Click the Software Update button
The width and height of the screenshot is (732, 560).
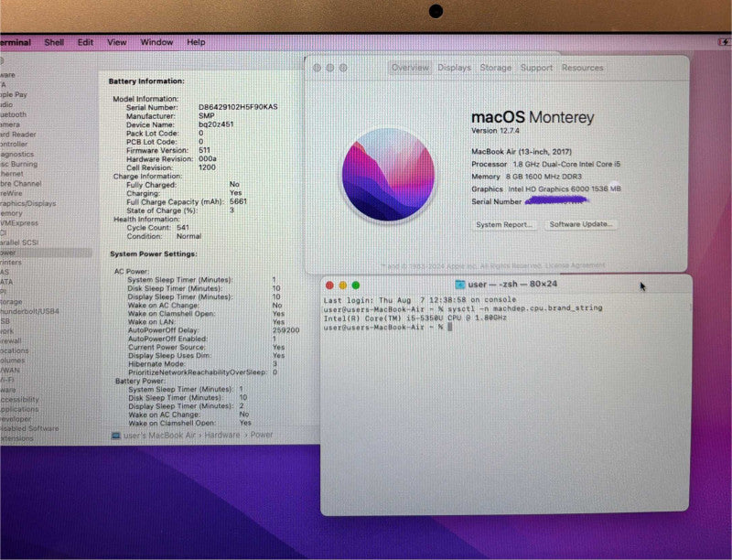point(580,224)
